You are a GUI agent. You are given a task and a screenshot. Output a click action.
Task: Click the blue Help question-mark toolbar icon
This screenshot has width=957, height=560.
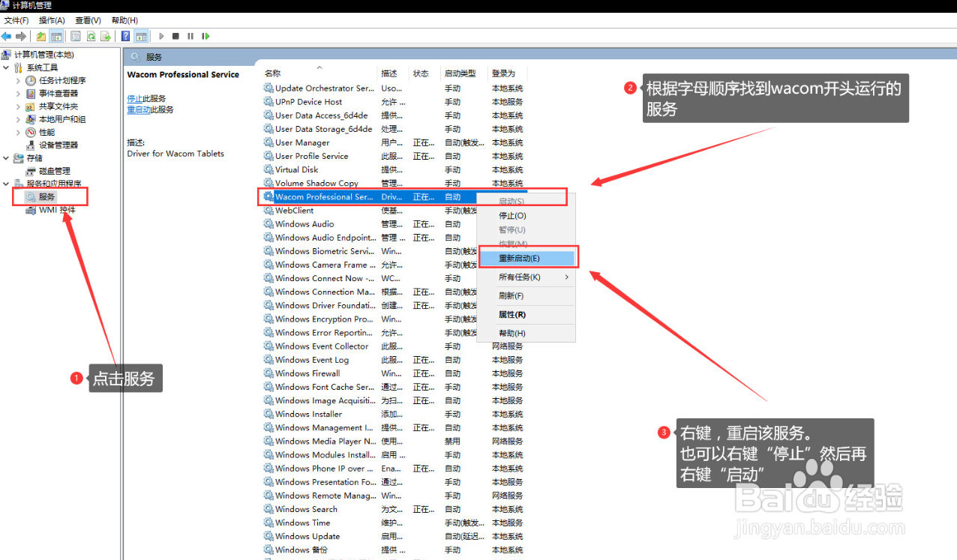pos(125,36)
